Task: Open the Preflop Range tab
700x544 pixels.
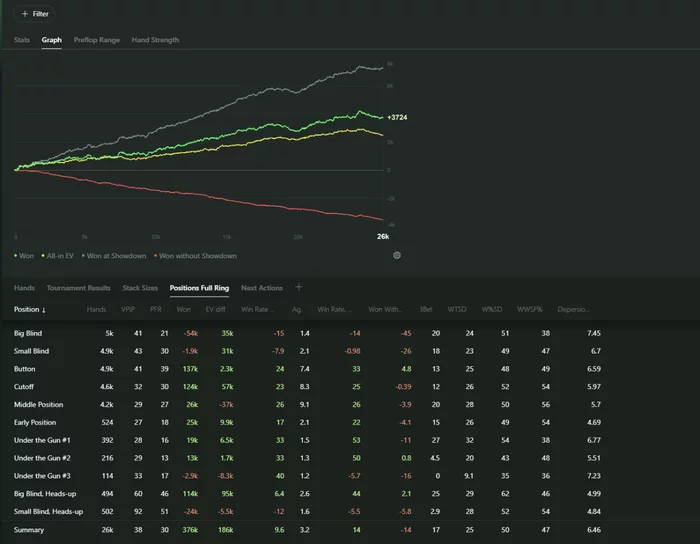Action: click(96, 40)
